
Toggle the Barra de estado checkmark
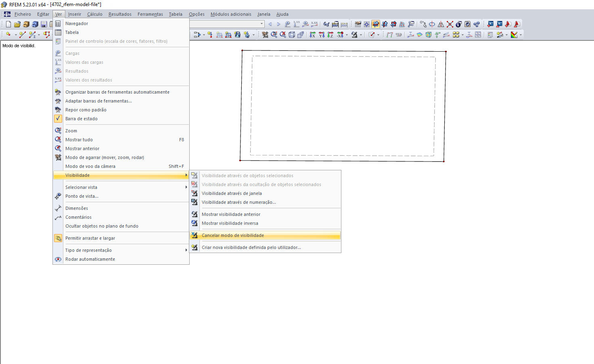click(x=58, y=119)
